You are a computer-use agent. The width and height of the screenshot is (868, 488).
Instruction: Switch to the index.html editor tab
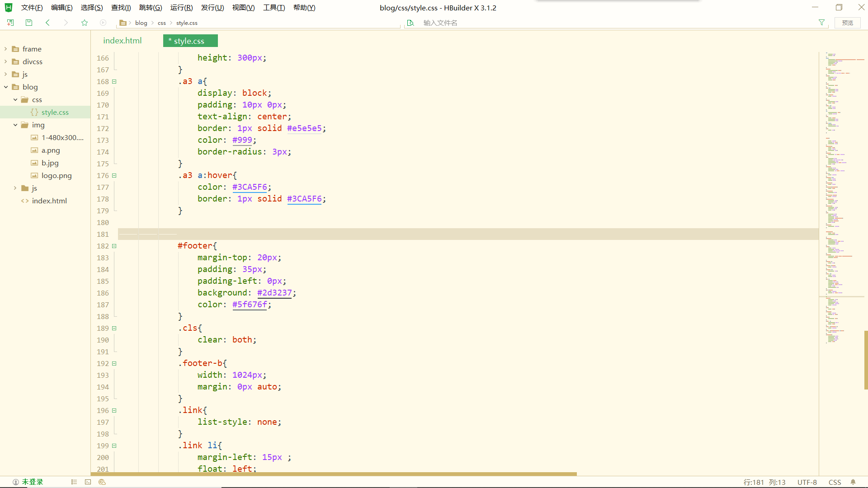[123, 41]
